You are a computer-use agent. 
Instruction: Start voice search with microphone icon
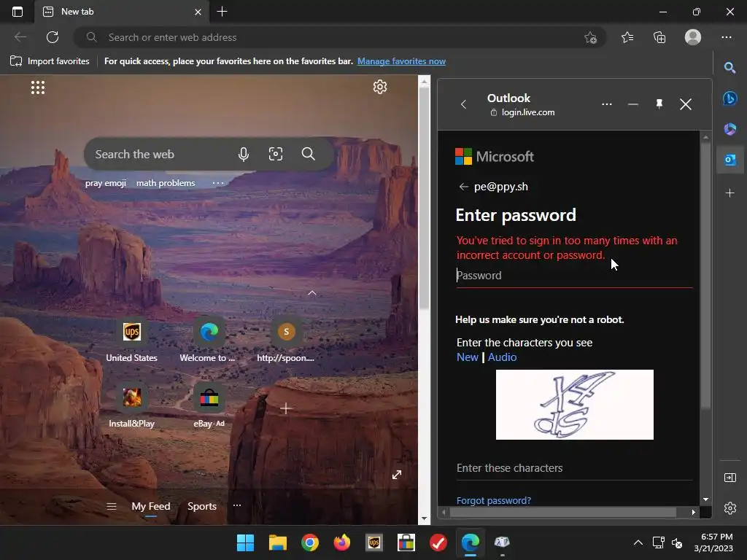244,155
